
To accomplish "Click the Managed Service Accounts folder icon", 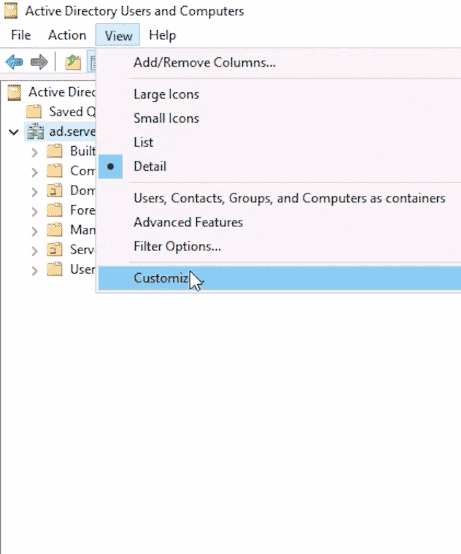I will (55, 230).
